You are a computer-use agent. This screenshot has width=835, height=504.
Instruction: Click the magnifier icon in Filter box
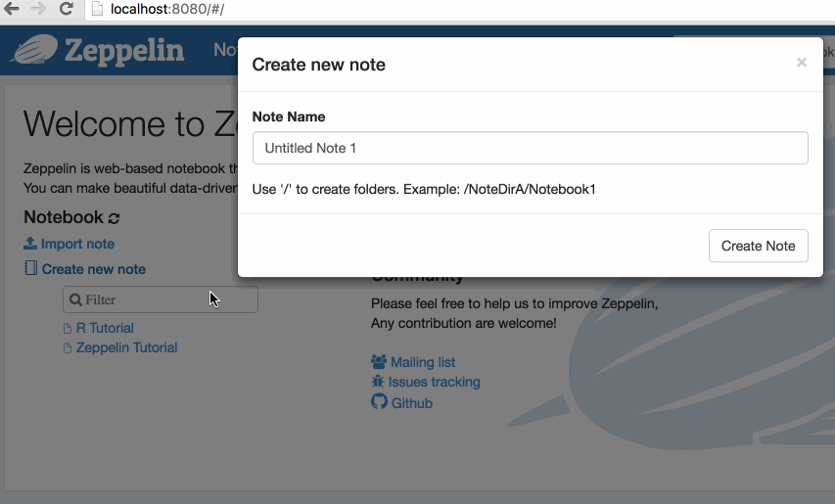click(76, 299)
